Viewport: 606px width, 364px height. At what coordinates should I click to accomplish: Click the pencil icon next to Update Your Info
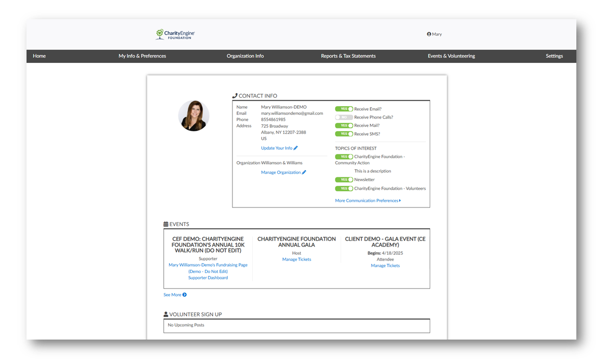[296, 148]
